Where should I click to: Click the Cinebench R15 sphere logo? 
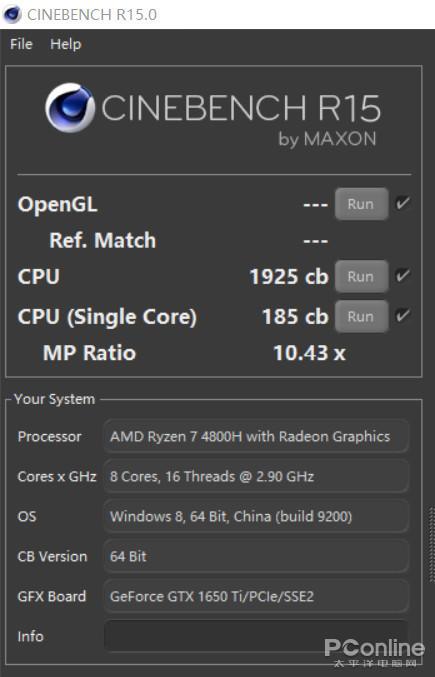70,108
